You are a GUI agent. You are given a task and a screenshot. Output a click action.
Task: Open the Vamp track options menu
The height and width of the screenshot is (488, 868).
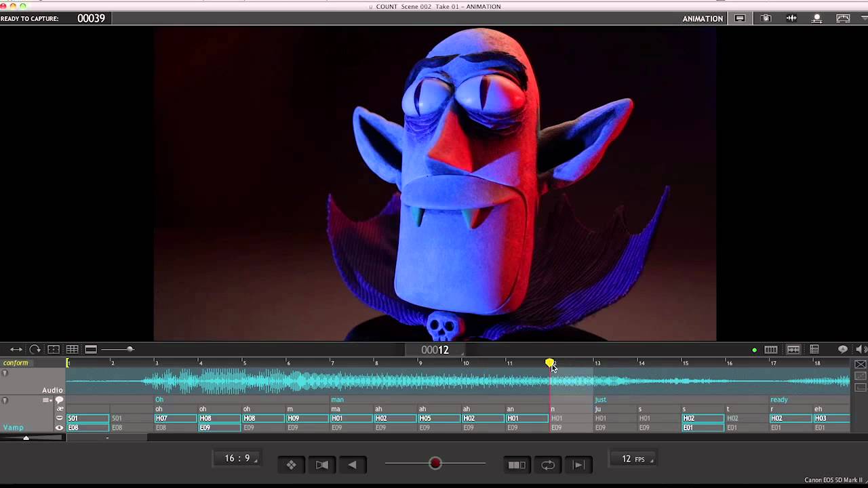click(47, 400)
